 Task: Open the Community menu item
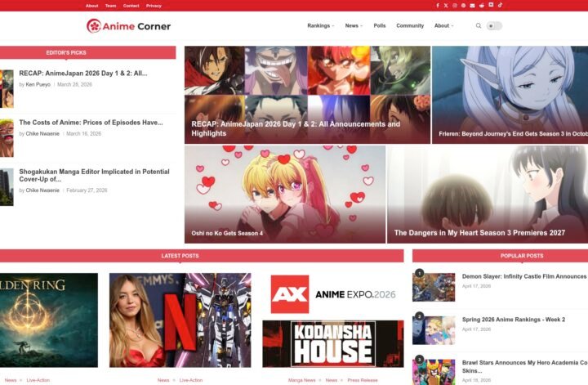tap(410, 26)
